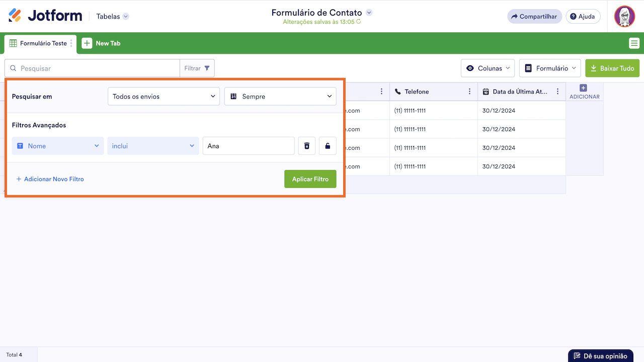Click Adicionar Novo Filtro link
Viewport: 644px width, 362px height.
pyautogui.click(x=50, y=179)
